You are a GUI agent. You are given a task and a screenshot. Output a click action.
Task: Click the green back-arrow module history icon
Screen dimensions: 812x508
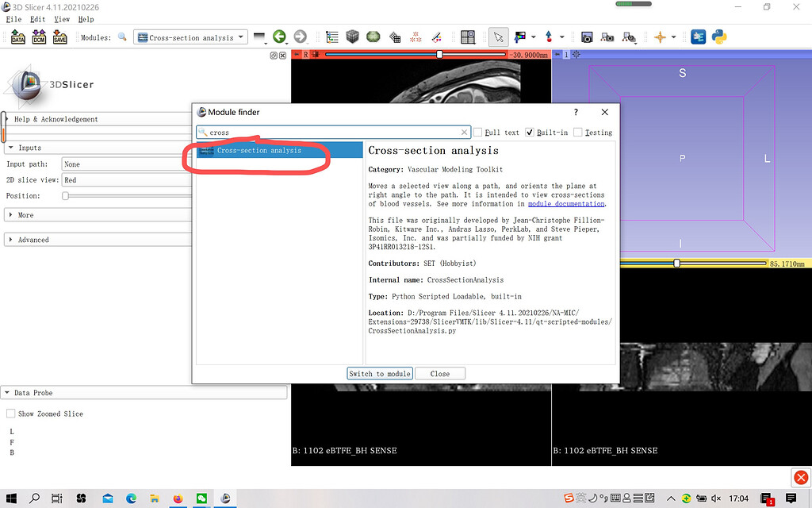(280, 37)
